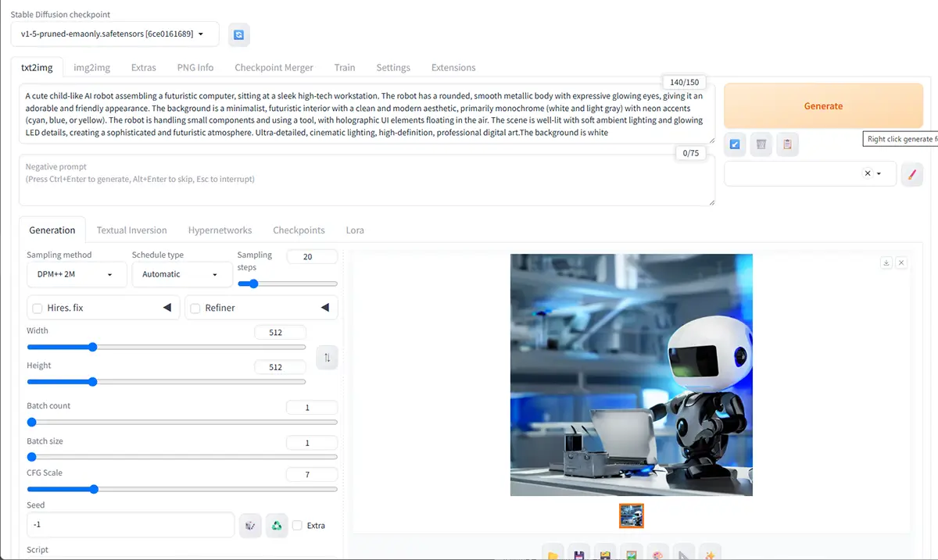Viewport: 938px width, 560px height.
Task: Select the txt2img tab
Action: click(x=37, y=67)
